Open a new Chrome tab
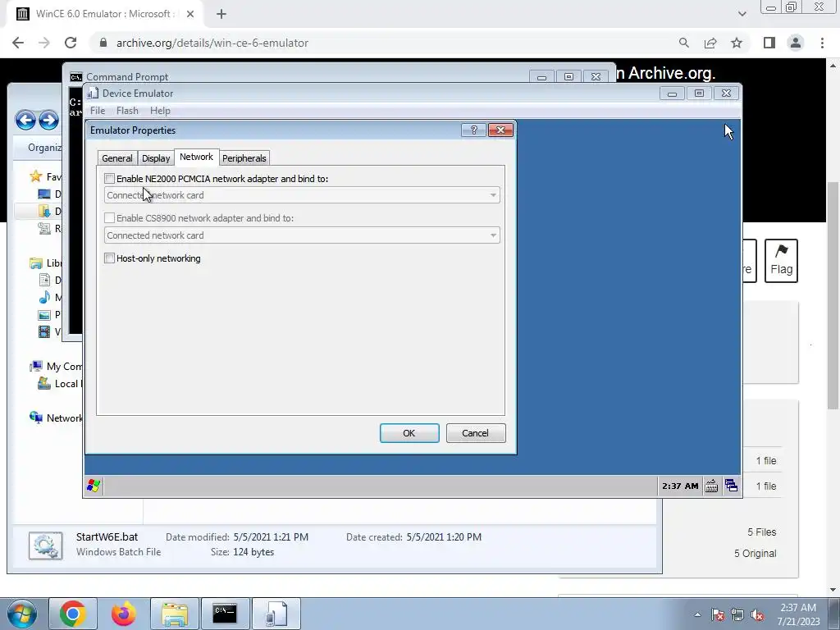Screen dimensions: 840x630 [221, 14]
